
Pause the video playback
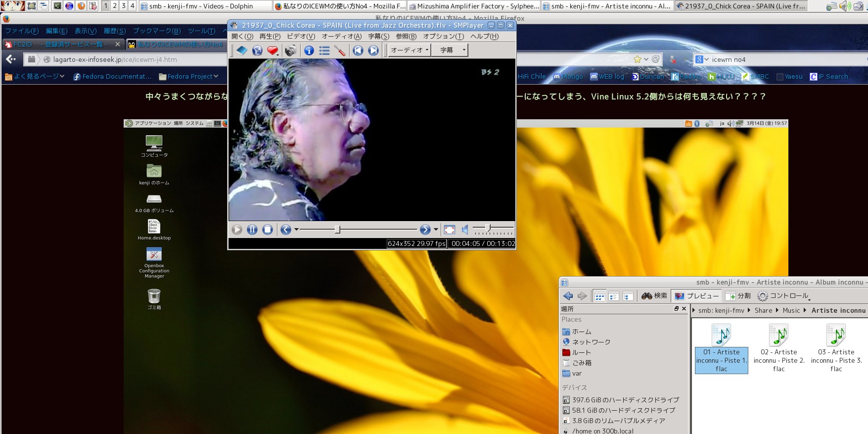(252, 230)
